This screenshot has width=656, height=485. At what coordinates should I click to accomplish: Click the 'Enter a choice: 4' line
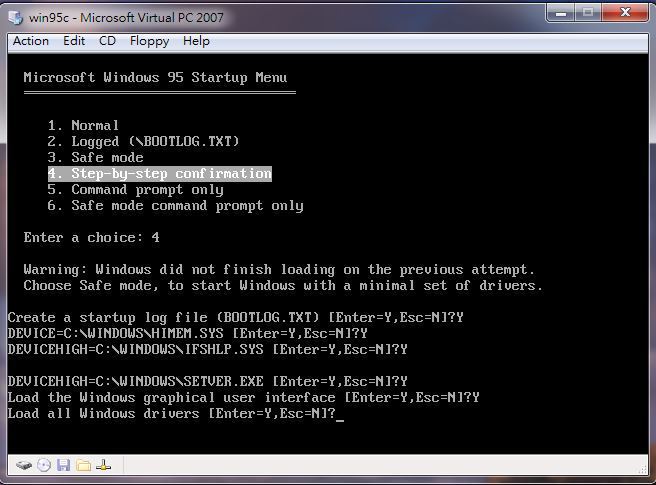click(x=92, y=238)
